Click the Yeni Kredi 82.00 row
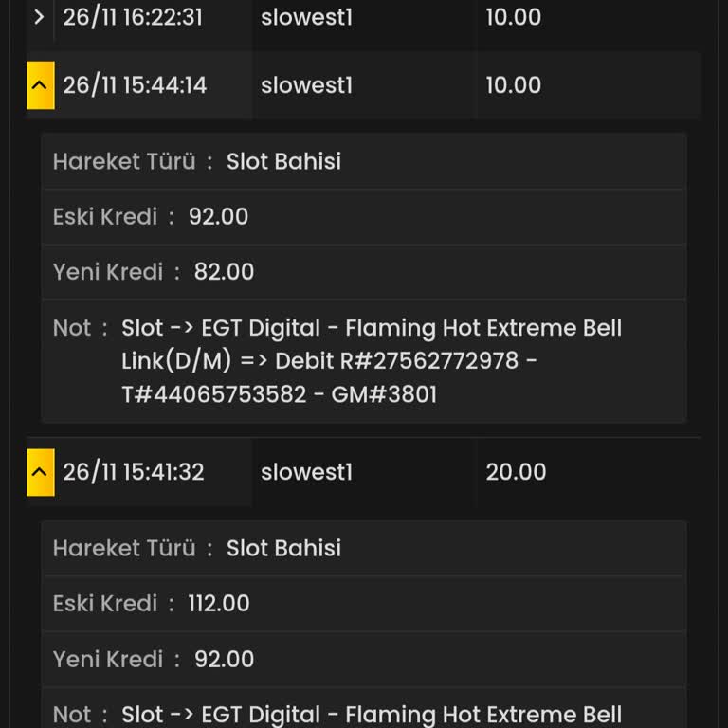Screen dimensions: 728x728 click(363, 272)
